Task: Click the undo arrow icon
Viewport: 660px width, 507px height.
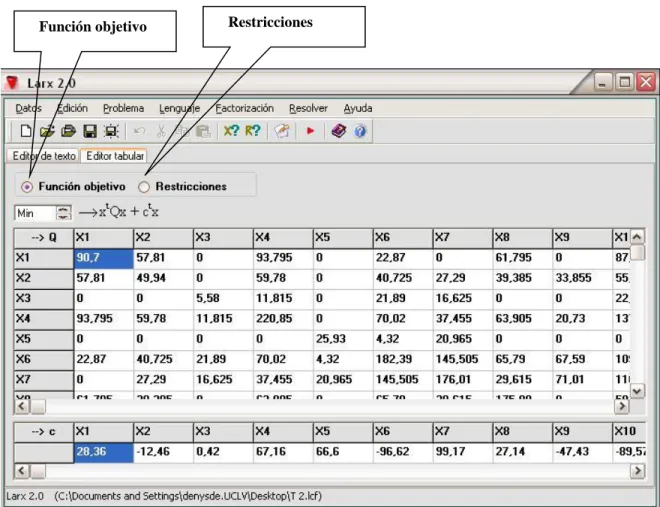Action: [139, 131]
